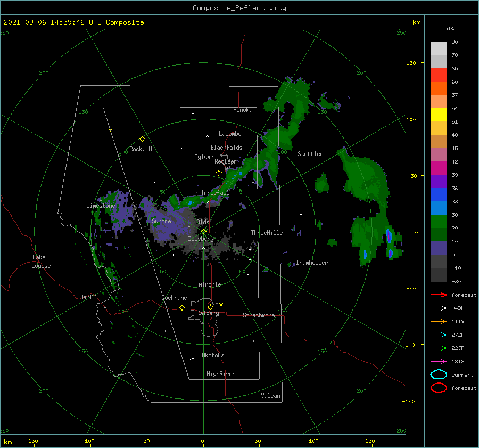This screenshot has width=479, height=448.
Task: Click the orange 111V arrow icon
Action: [439, 321]
